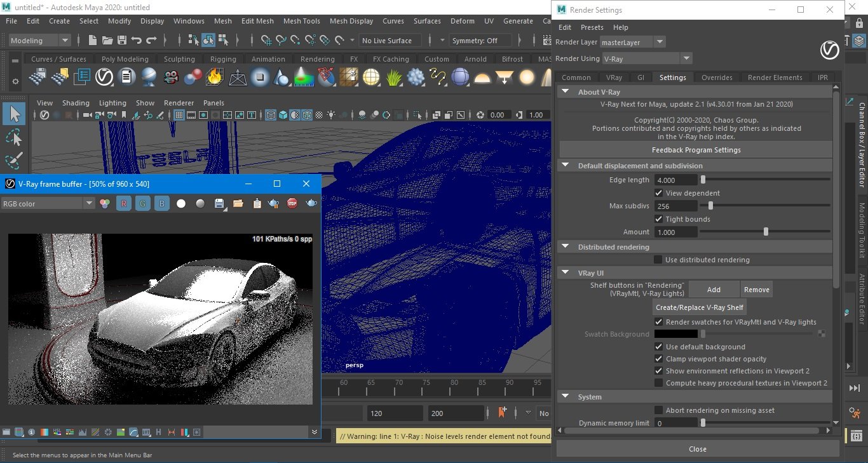This screenshot has width=868, height=463.
Task: Click the save image icon in frame buffer
Action: click(219, 204)
